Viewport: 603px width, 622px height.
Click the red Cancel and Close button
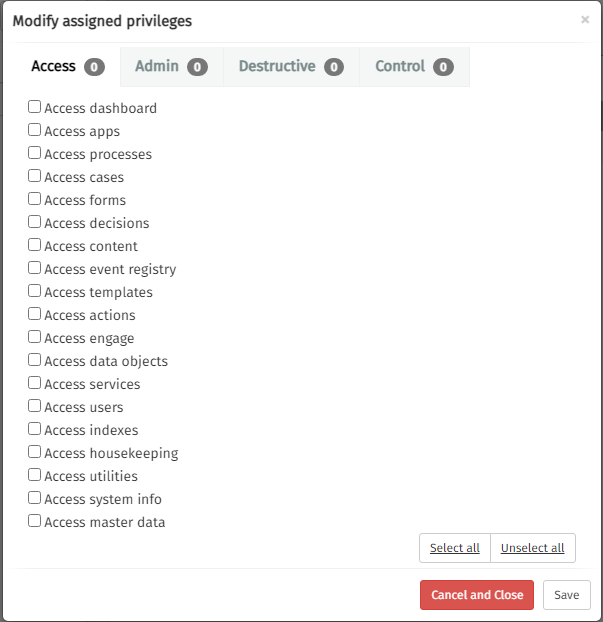point(477,595)
